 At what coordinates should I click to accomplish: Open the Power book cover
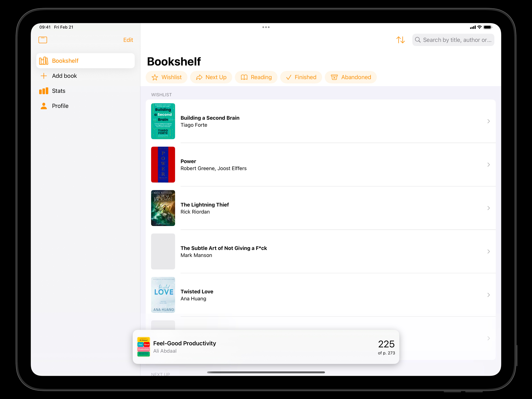[x=163, y=165]
